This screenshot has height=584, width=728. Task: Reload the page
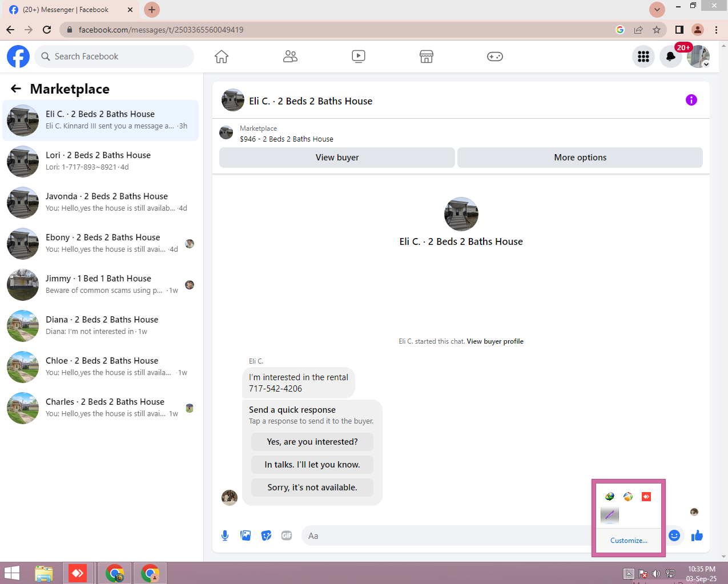pos(47,30)
